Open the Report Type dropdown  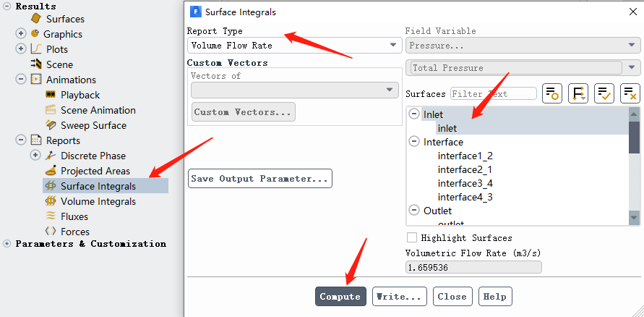[x=293, y=45]
